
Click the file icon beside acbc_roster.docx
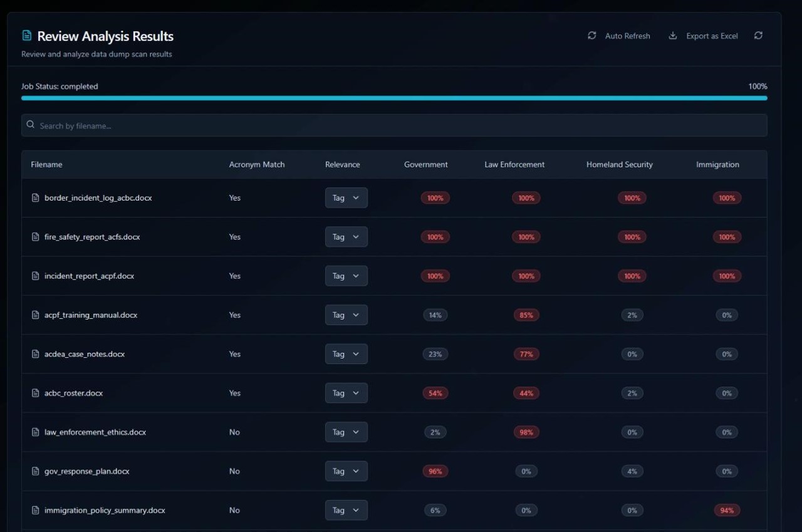point(35,393)
